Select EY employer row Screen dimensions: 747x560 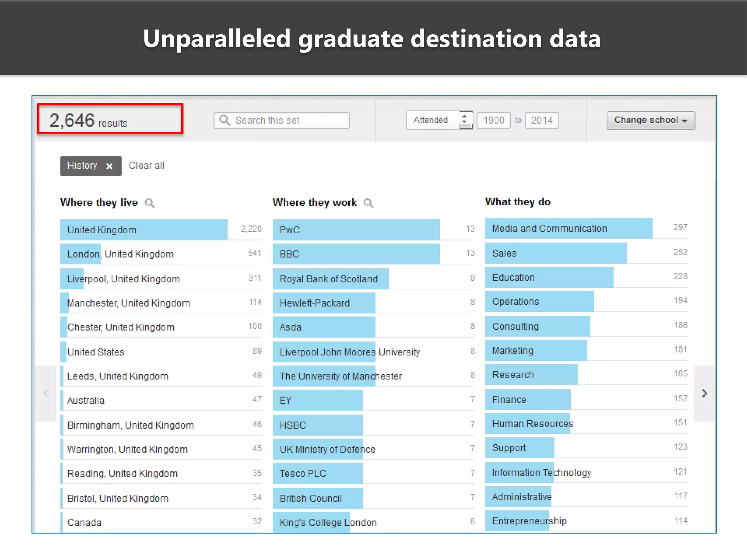pos(374,400)
